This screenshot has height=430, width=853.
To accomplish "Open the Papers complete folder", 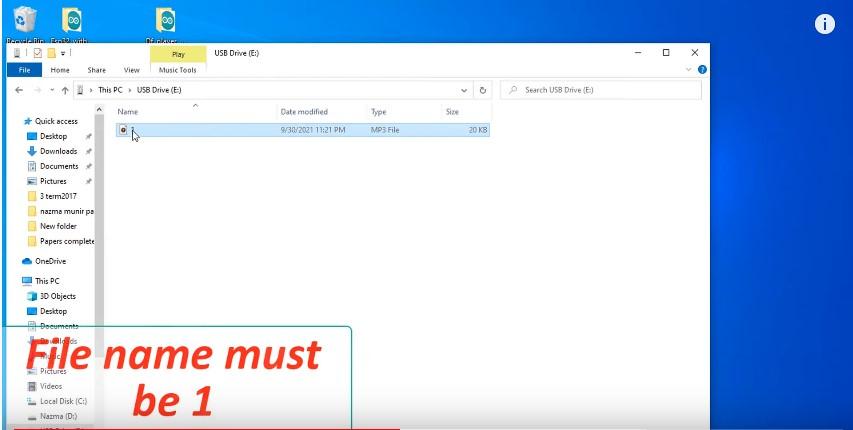I will (66, 241).
